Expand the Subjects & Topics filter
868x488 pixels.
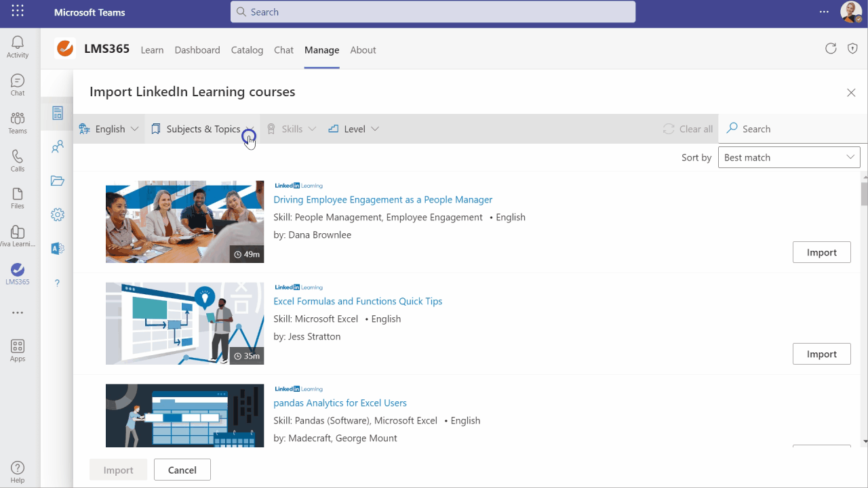tap(203, 129)
